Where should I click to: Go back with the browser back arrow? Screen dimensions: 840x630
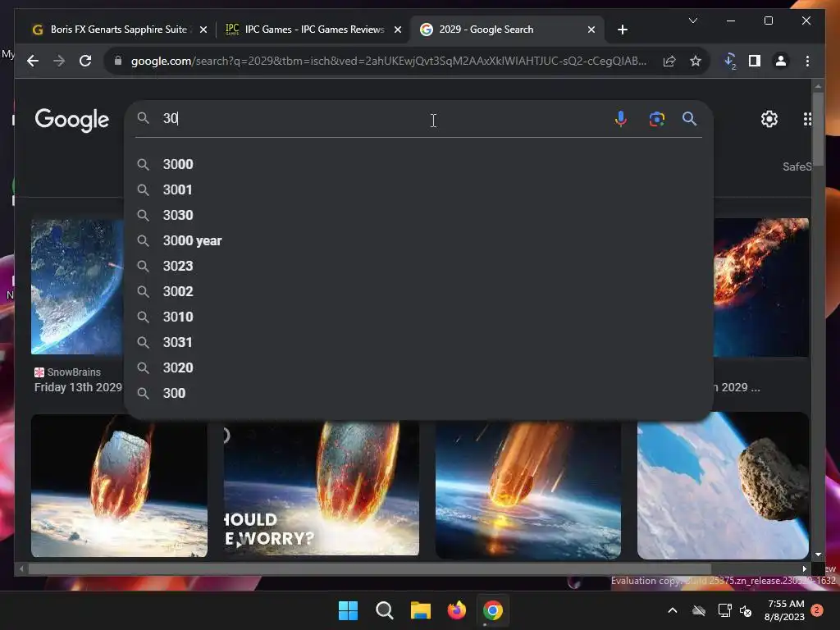coord(33,61)
